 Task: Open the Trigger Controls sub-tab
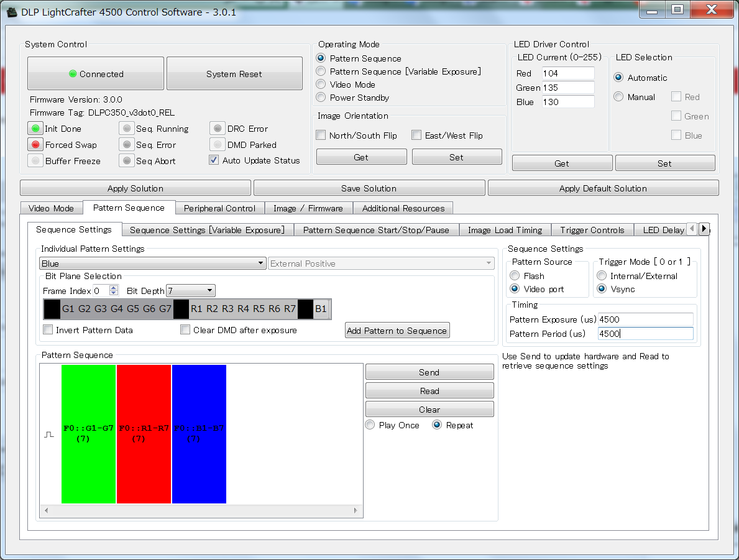592,229
